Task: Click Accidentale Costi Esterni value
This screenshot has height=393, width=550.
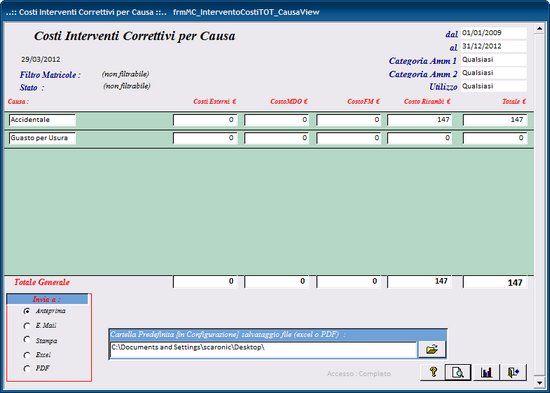Action: coord(205,120)
